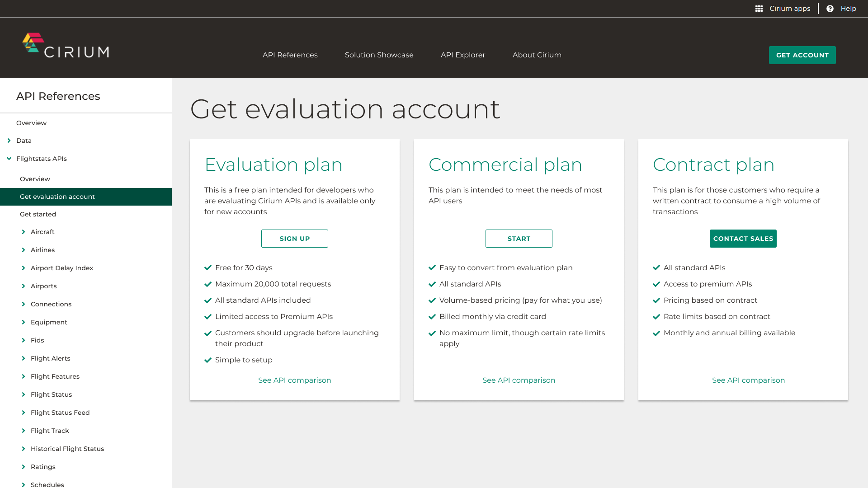Expand the Flight Status chevron
This screenshot has height=488, width=868.
point(24,394)
